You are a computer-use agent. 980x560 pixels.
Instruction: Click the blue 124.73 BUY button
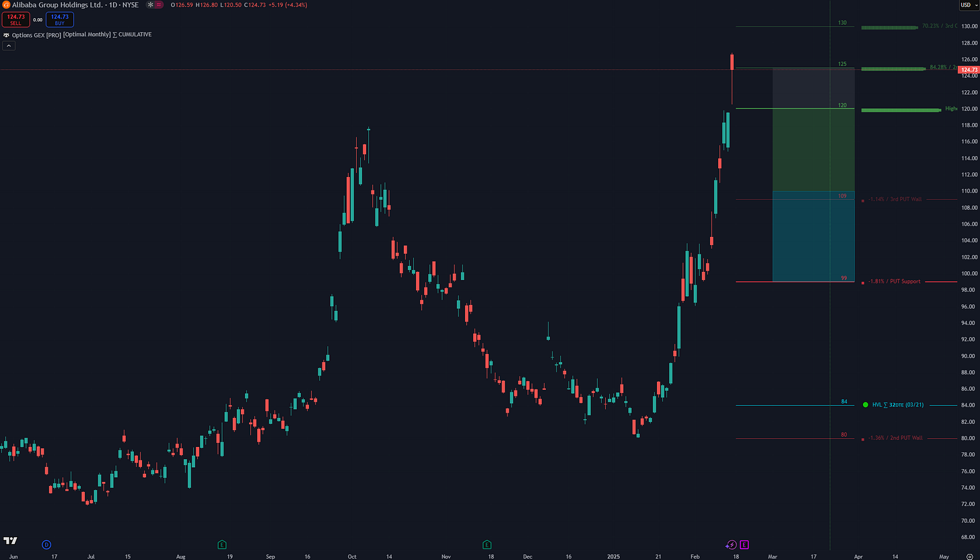60,20
